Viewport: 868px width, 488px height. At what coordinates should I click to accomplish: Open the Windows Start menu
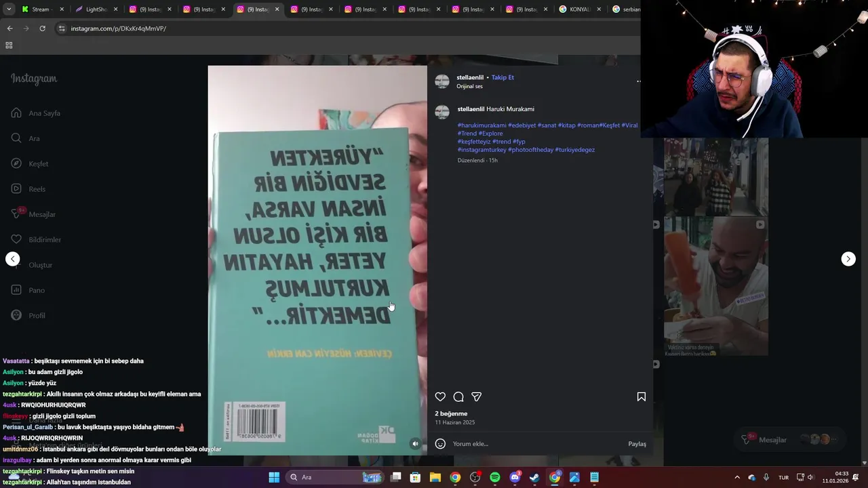click(x=274, y=477)
